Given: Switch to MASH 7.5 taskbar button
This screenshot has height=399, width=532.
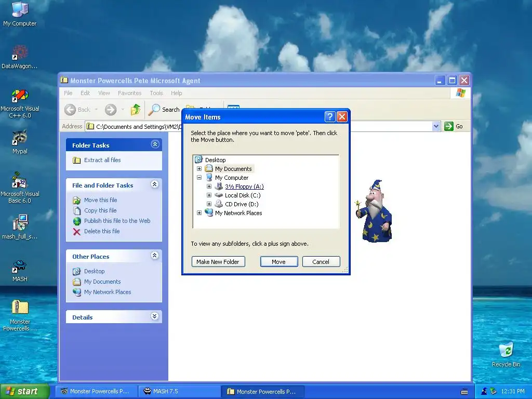Looking at the screenshot, I should [179, 391].
